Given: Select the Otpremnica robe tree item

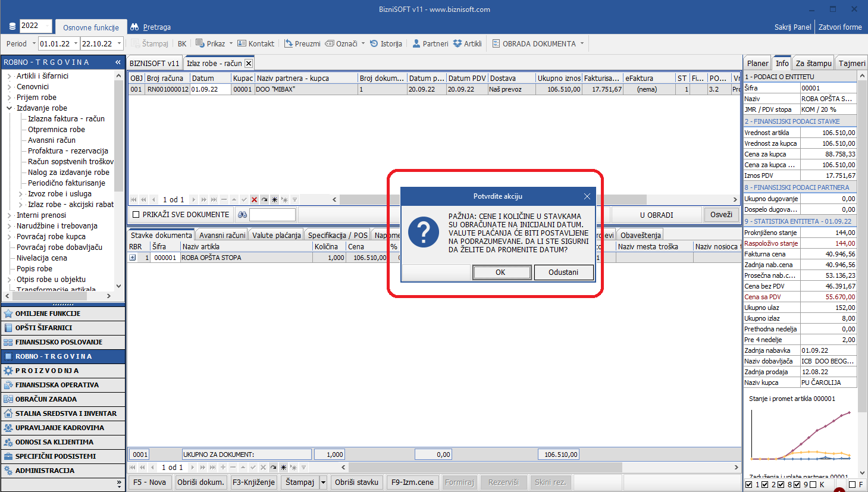Looking at the screenshot, I should pyautogui.click(x=57, y=130).
